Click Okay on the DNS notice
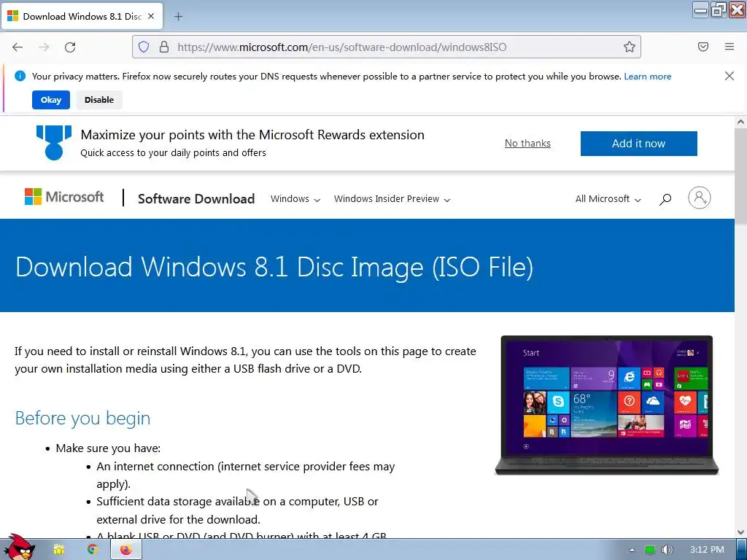Viewport: 747px width, 560px height. (51, 100)
